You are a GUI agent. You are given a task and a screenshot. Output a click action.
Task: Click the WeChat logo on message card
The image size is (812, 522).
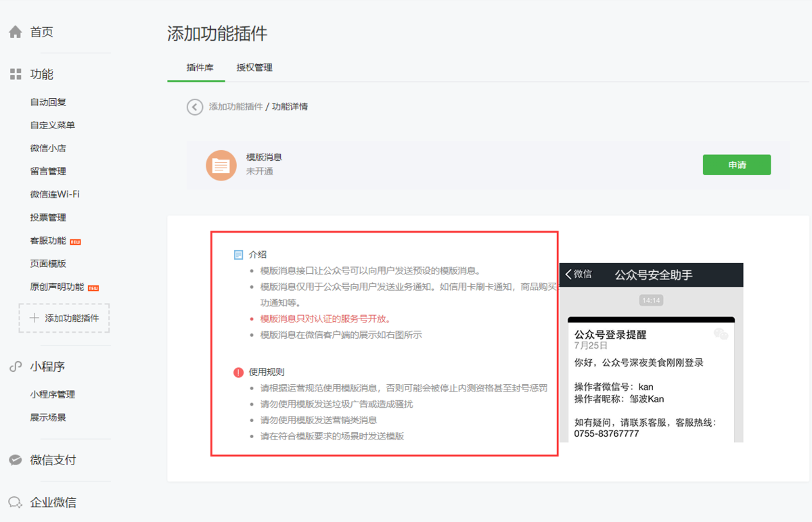pos(721,333)
